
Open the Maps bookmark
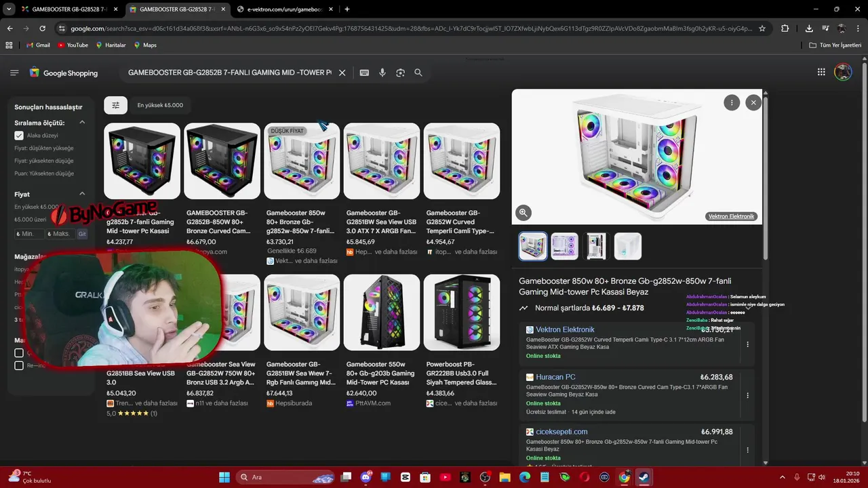click(145, 45)
